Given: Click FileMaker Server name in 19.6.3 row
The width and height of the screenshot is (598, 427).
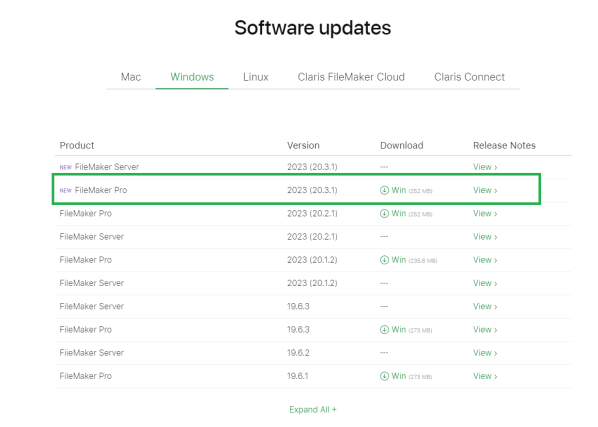Looking at the screenshot, I should (x=92, y=307).
